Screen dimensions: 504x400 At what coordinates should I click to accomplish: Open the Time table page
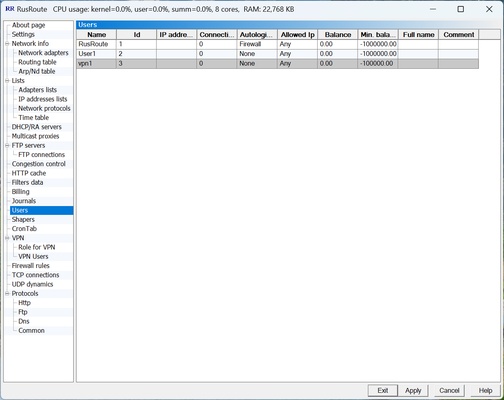34,118
